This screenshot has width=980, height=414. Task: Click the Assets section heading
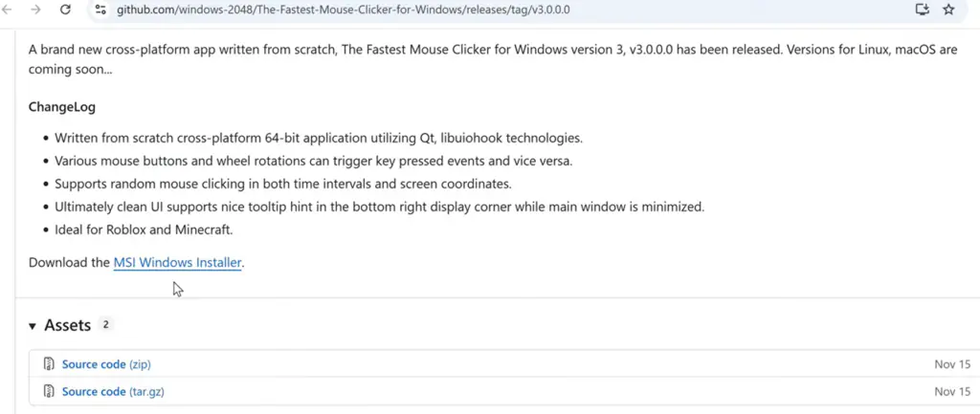(67, 326)
